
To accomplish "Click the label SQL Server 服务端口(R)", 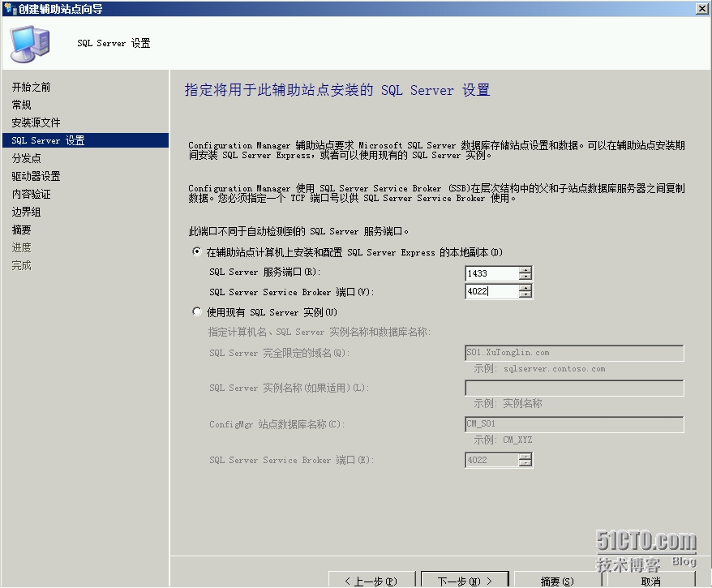I will (x=264, y=272).
